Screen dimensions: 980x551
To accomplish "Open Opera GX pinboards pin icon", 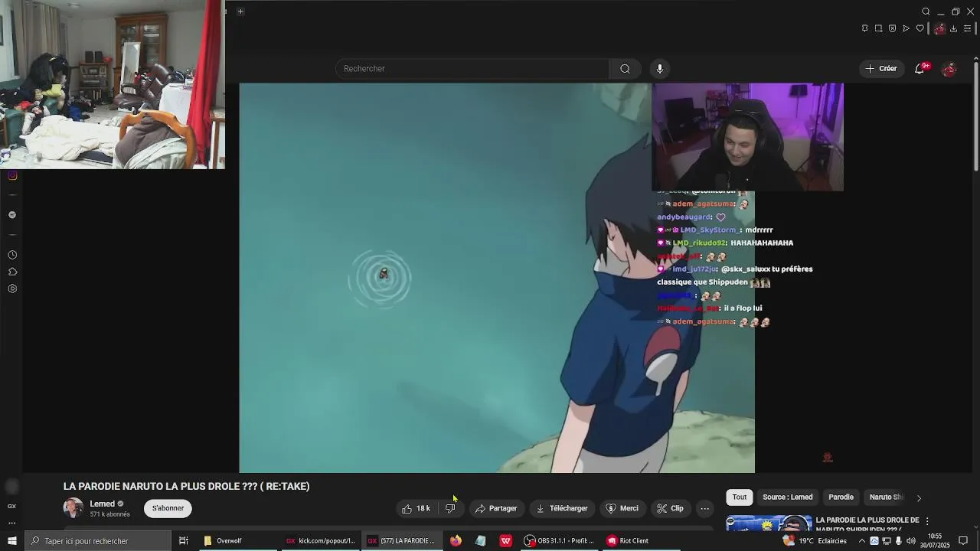I will [865, 28].
